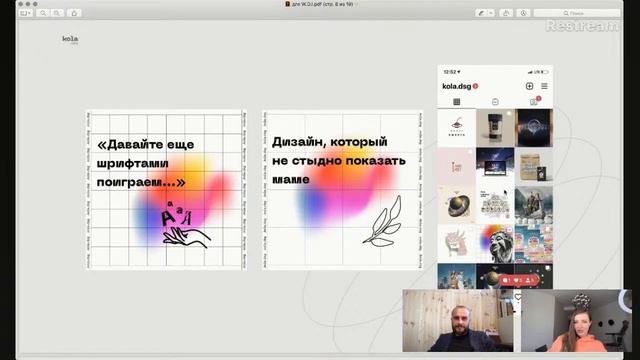The height and width of the screenshot is (360, 640).
Task: Click the green fullscreen window button
Action: [x=36, y=4]
